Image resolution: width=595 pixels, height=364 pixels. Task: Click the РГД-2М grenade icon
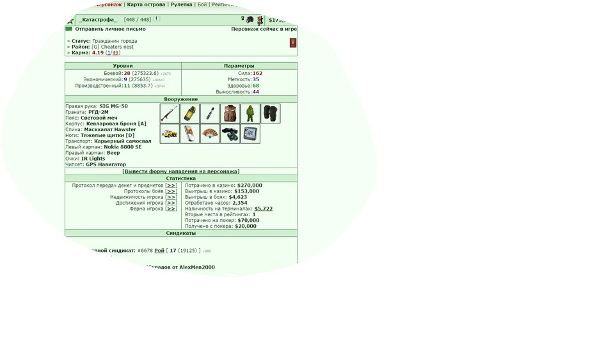point(190,113)
